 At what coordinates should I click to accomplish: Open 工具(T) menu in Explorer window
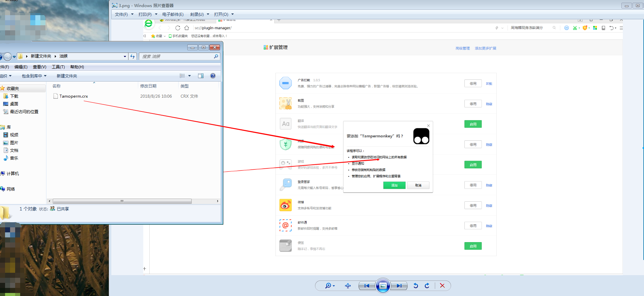pyautogui.click(x=58, y=67)
